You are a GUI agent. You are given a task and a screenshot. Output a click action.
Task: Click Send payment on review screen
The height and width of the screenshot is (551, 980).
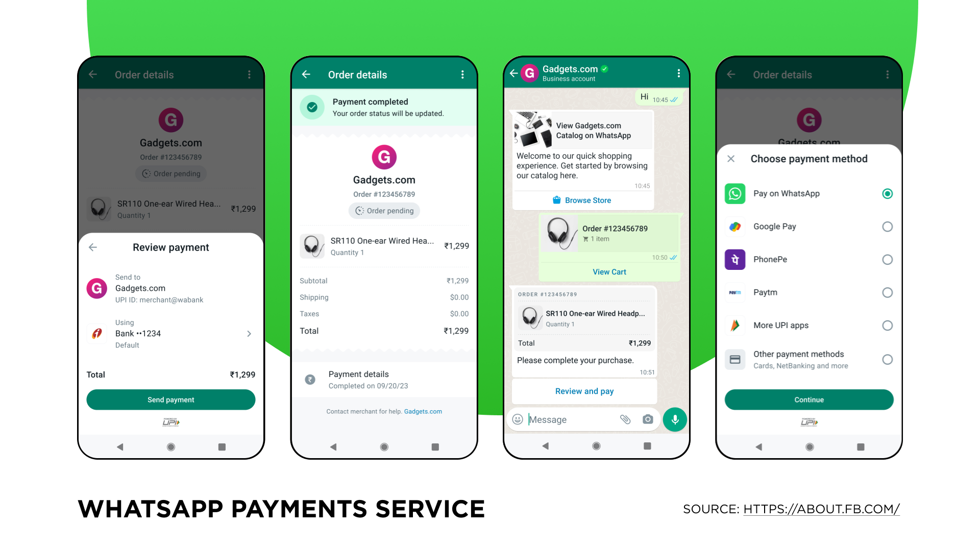point(170,399)
